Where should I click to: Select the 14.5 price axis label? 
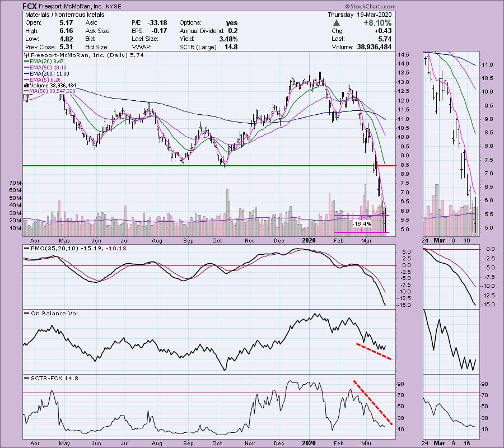[x=403, y=55]
